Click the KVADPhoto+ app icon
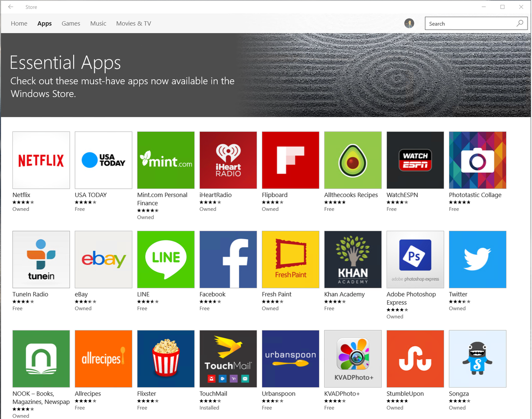Screen dimensions: 532x419 tap(353, 359)
